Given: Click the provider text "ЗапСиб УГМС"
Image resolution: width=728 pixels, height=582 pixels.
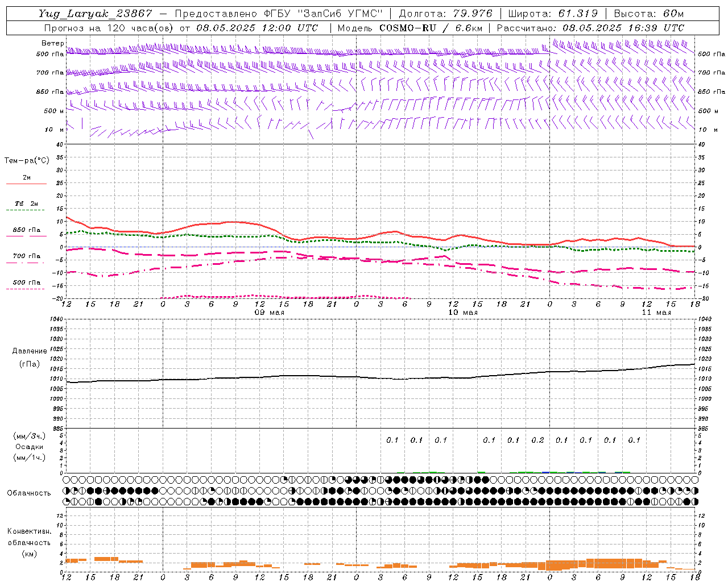Looking at the screenshot, I should pos(340,14).
